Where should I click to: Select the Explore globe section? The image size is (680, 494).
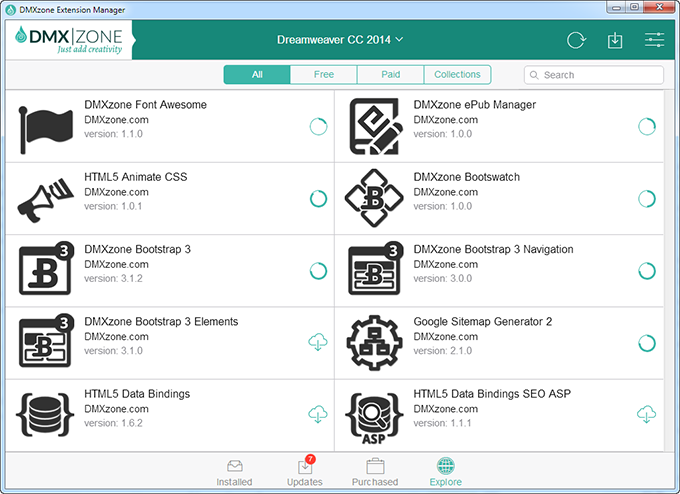445,472
